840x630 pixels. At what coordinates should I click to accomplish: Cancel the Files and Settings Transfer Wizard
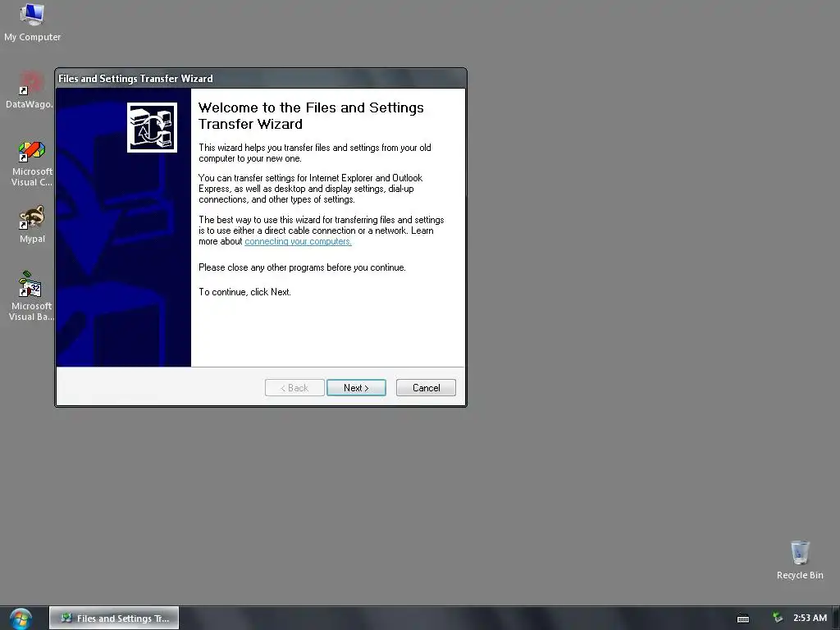[426, 388]
